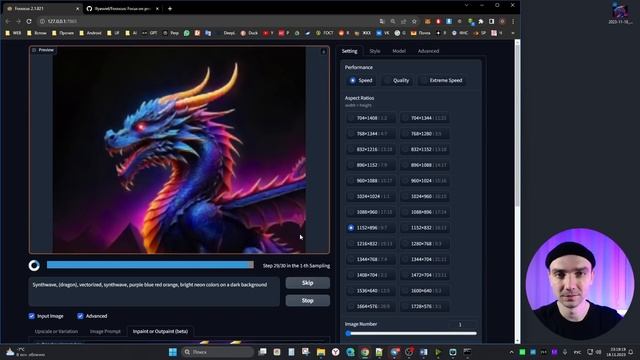Open the Inpaint or Outpaint (beta) tab
Screen dimensions: 640x360
coord(160,331)
